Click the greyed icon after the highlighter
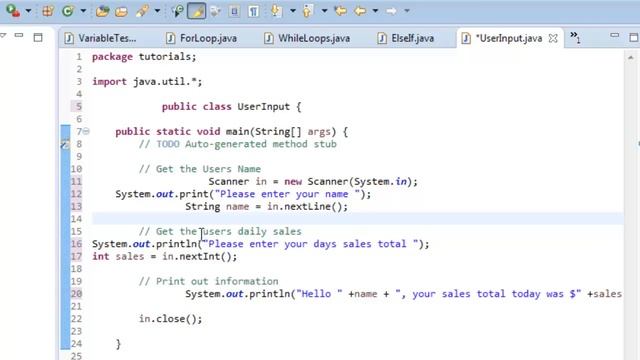640x360 pixels. (215, 11)
